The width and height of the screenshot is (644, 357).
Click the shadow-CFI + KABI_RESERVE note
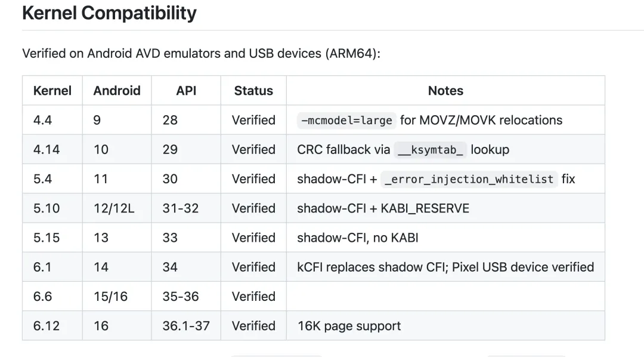pos(383,208)
